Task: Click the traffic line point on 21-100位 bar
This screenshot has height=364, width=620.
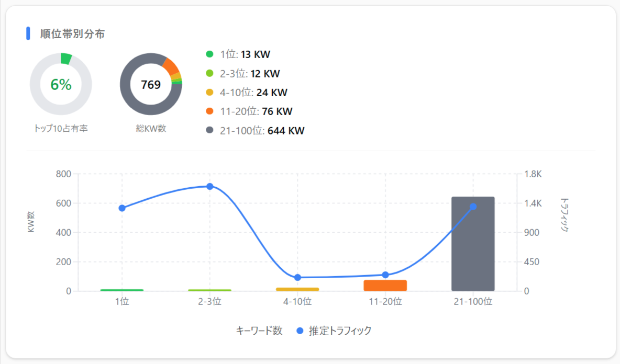Action: point(473,207)
